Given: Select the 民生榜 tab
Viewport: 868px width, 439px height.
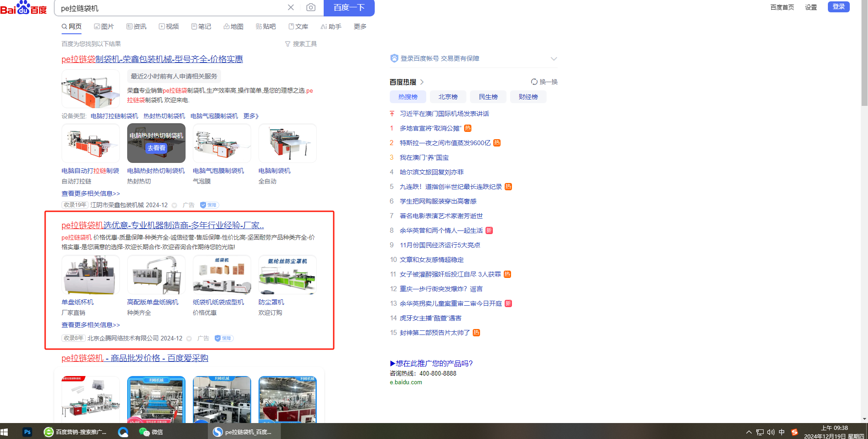Looking at the screenshot, I should [x=488, y=97].
